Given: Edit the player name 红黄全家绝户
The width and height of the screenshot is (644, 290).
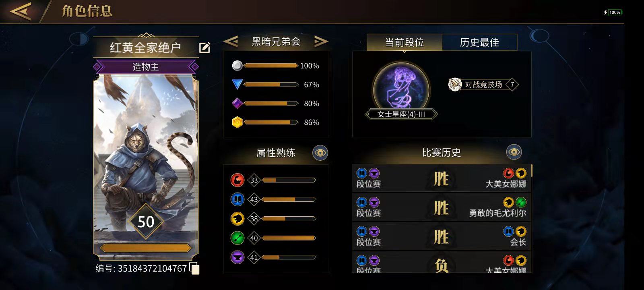Looking at the screenshot, I should click(x=205, y=48).
